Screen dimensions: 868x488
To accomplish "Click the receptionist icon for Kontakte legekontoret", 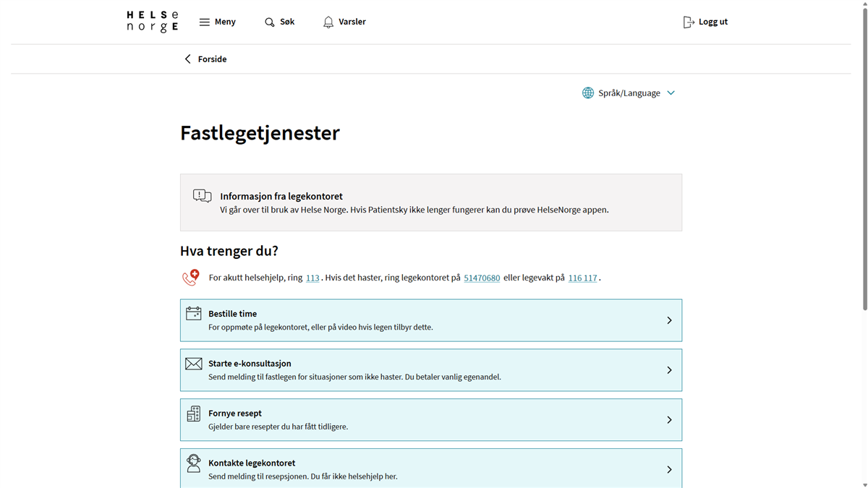I will pos(194,463).
